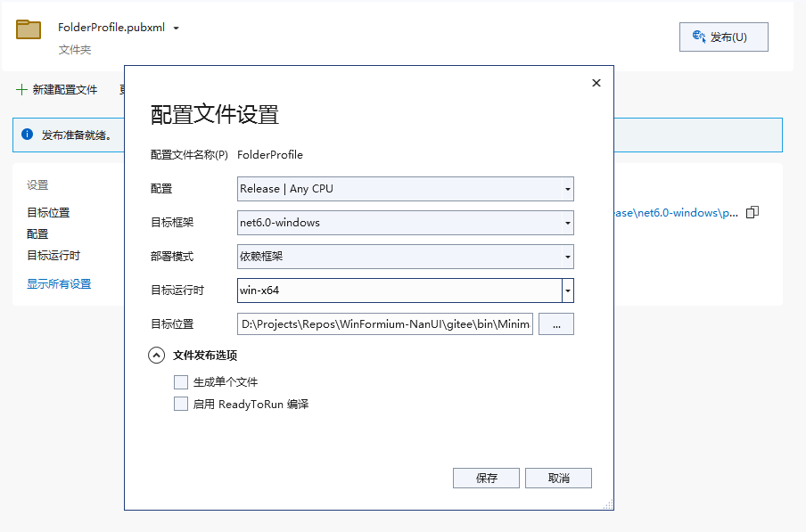806x532 pixels.
Task: Click the plus icon for 新建配置文件
Action: click(x=21, y=90)
